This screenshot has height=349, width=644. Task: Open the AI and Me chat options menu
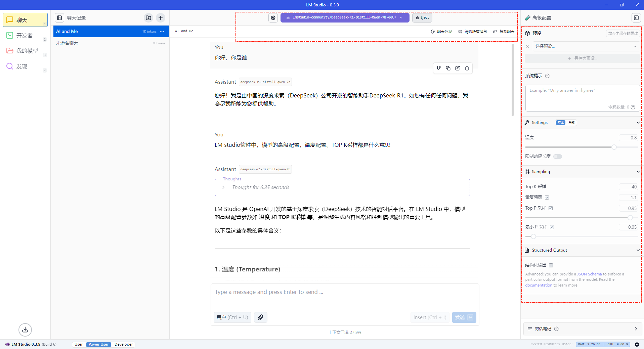tap(162, 32)
